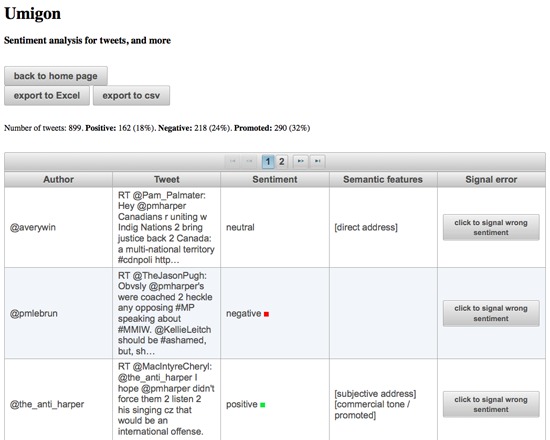Jump to last page paginator icon

coord(317,161)
